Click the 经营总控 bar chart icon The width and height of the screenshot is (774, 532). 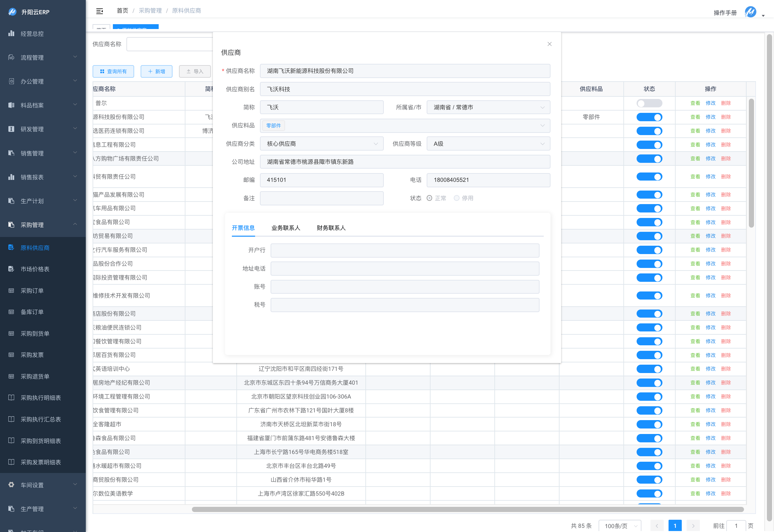[11, 33]
